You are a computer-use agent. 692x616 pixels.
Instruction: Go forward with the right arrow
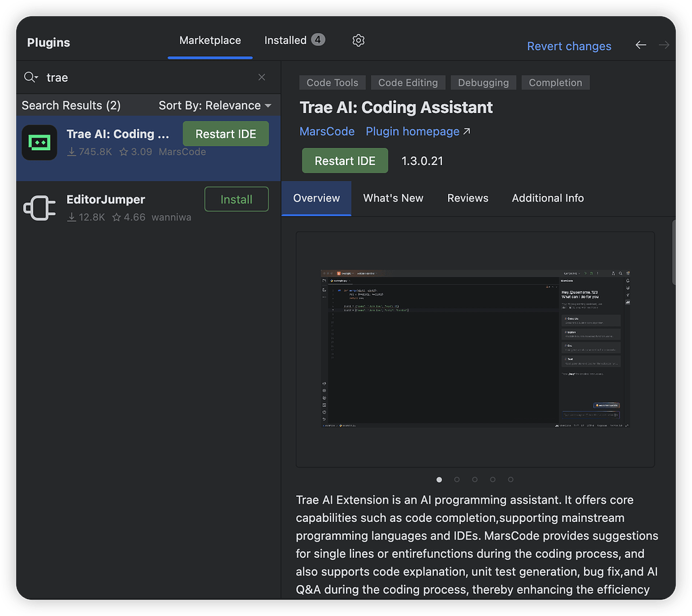pyautogui.click(x=664, y=45)
